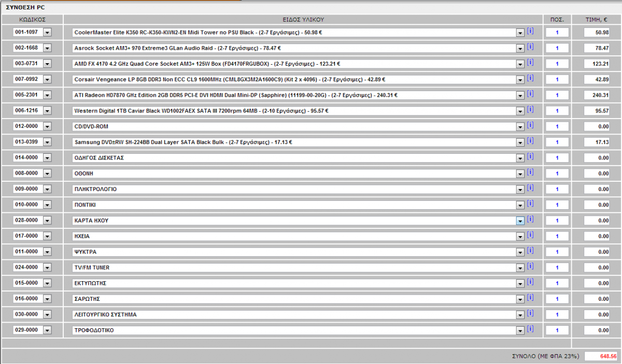Open the ΟΘΟΝΗ product dropdown
The height and width of the screenshot is (364, 622).
click(x=520, y=173)
